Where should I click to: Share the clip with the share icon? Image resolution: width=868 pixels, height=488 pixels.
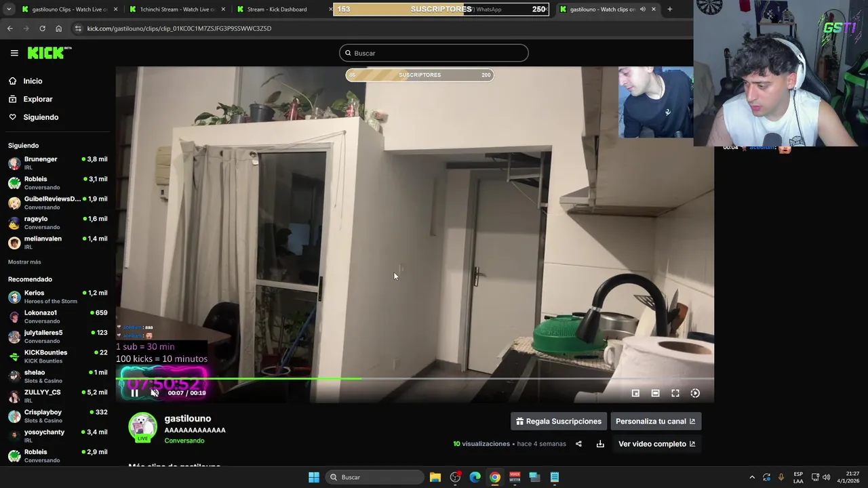(x=578, y=444)
